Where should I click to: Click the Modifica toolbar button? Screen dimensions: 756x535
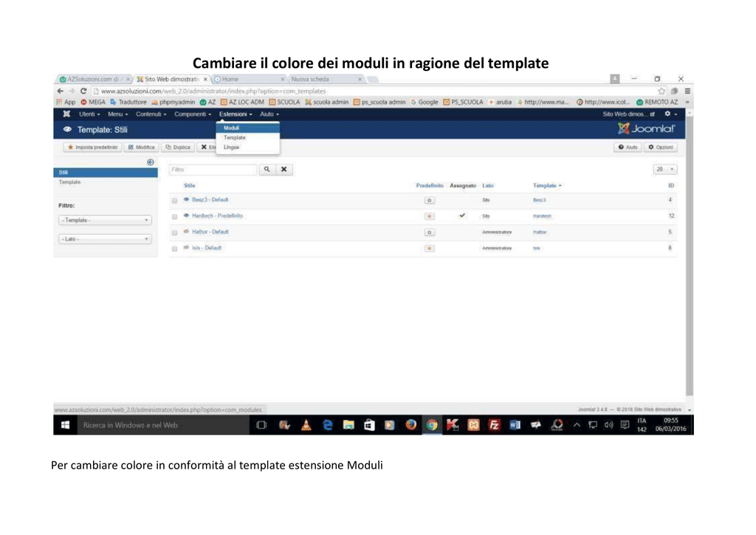click(141, 147)
